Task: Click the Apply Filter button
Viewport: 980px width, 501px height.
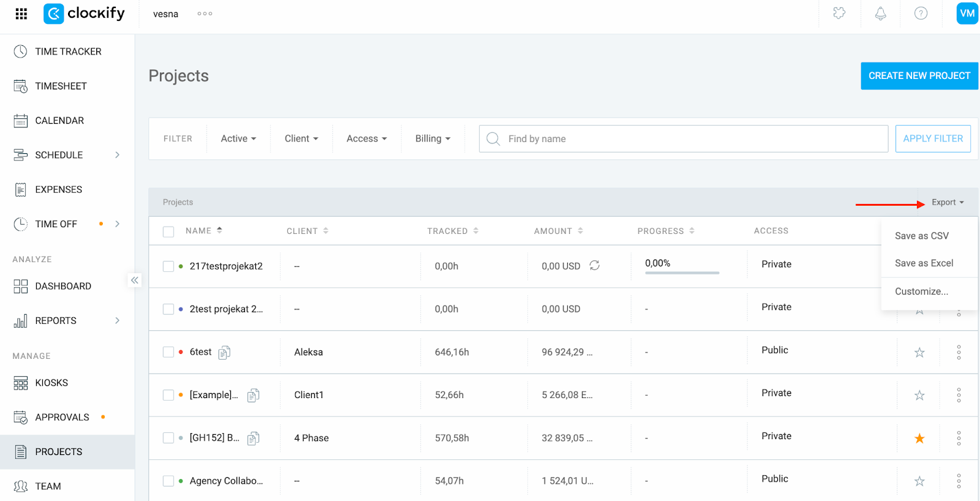Action: click(x=933, y=139)
